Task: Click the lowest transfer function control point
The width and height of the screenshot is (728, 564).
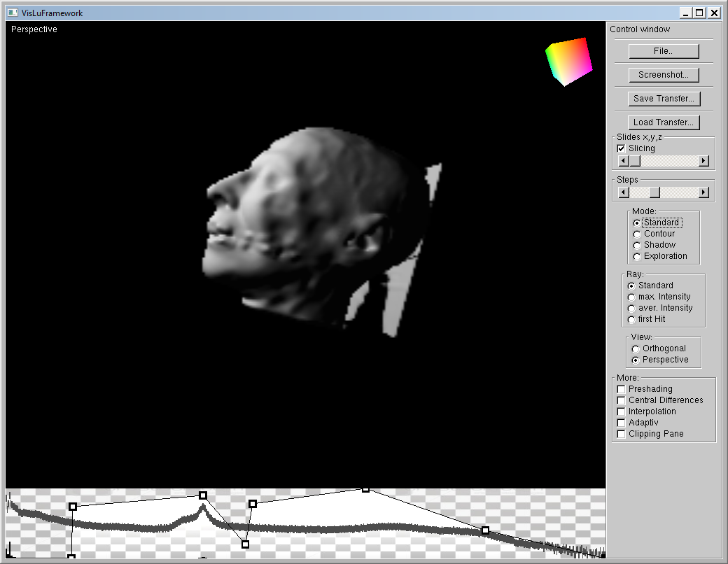Action: (x=71, y=558)
